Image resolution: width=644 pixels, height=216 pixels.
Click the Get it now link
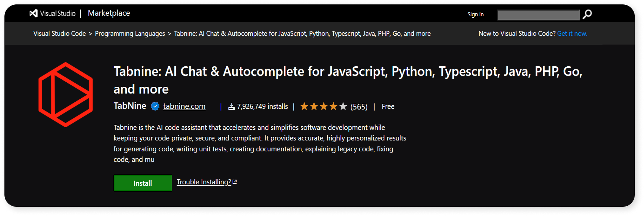[x=572, y=33]
